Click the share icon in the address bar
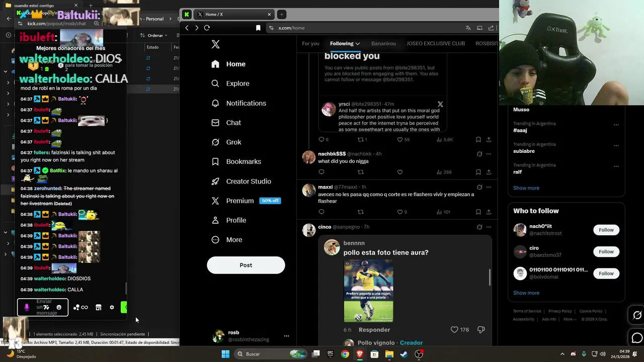644x362 pixels. (x=491, y=28)
